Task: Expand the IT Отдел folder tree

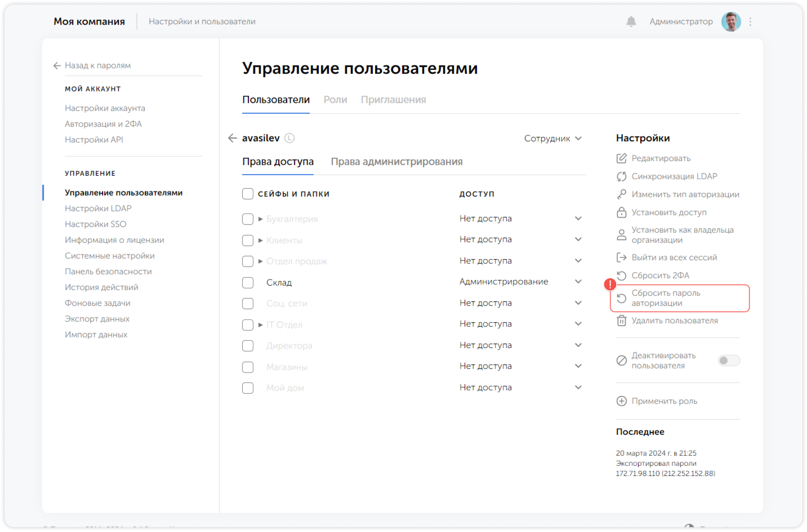Action: tap(260, 325)
